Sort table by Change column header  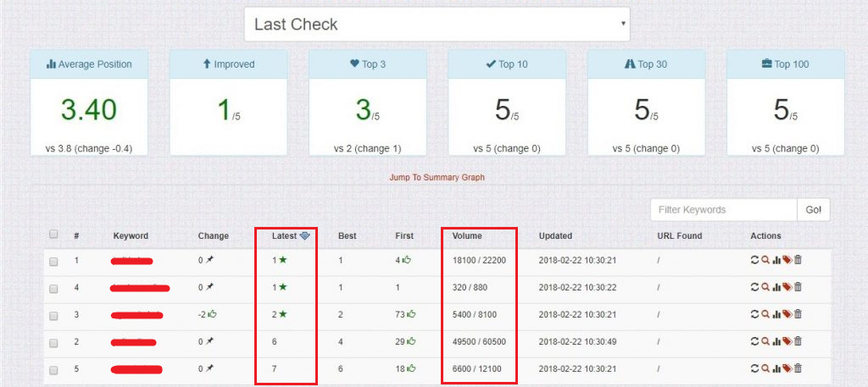(213, 235)
